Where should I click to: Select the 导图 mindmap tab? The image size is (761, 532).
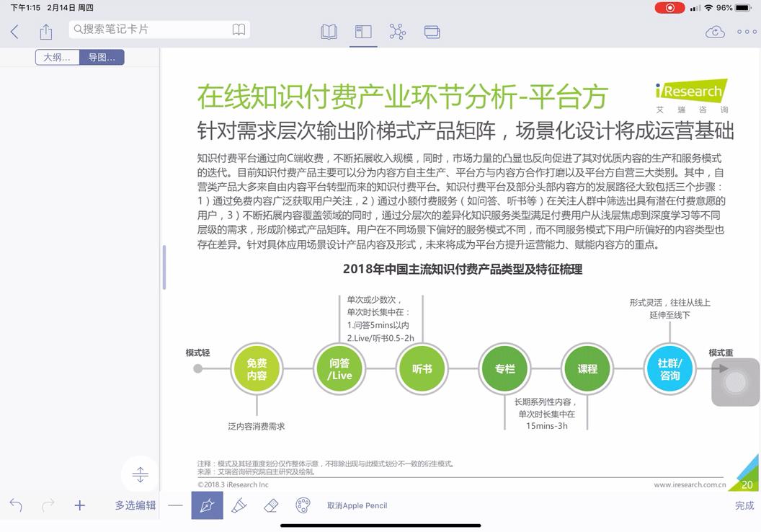102,56
